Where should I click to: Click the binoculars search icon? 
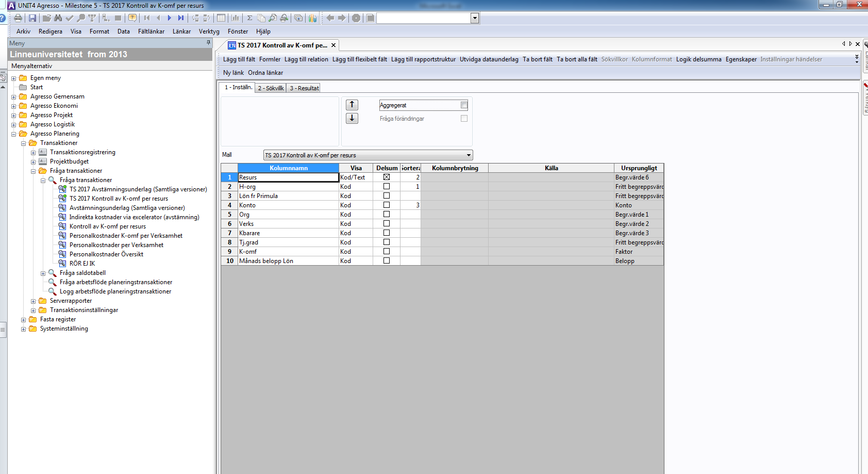(58, 18)
